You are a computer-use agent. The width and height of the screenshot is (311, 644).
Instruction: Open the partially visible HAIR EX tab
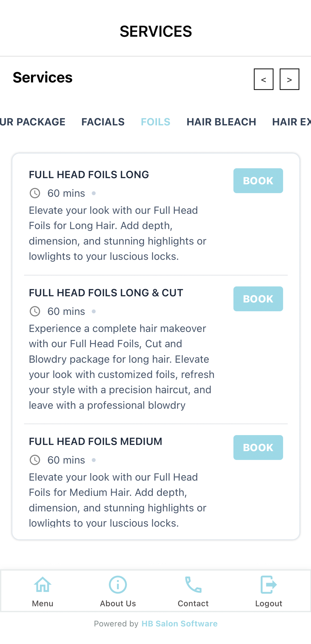click(291, 122)
